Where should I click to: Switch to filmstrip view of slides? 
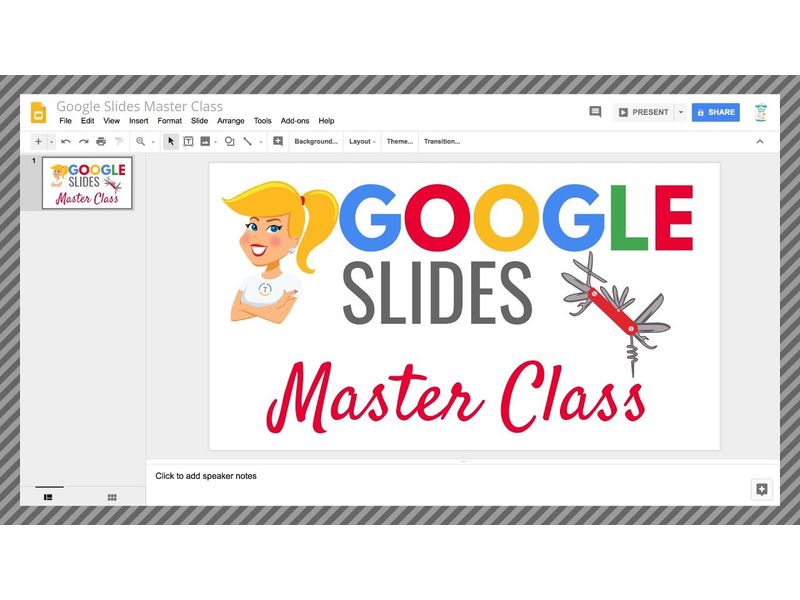coord(48,496)
